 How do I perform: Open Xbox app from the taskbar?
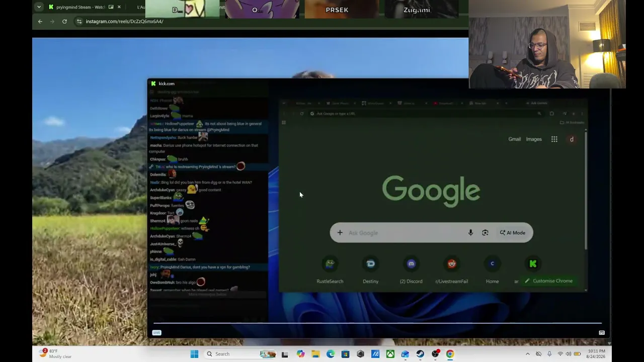coord(390,354)
